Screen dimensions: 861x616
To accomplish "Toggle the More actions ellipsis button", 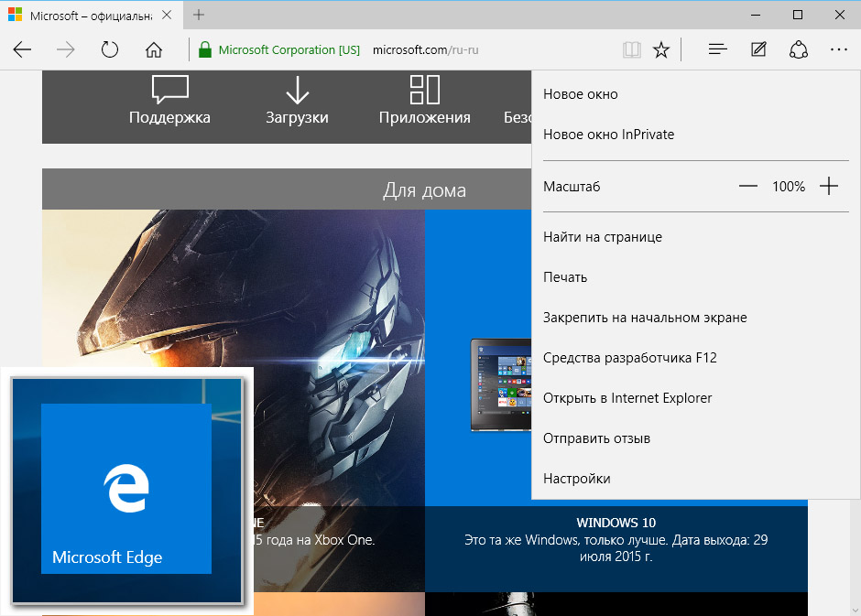I will pyautogui.click(x=839, y=50).
